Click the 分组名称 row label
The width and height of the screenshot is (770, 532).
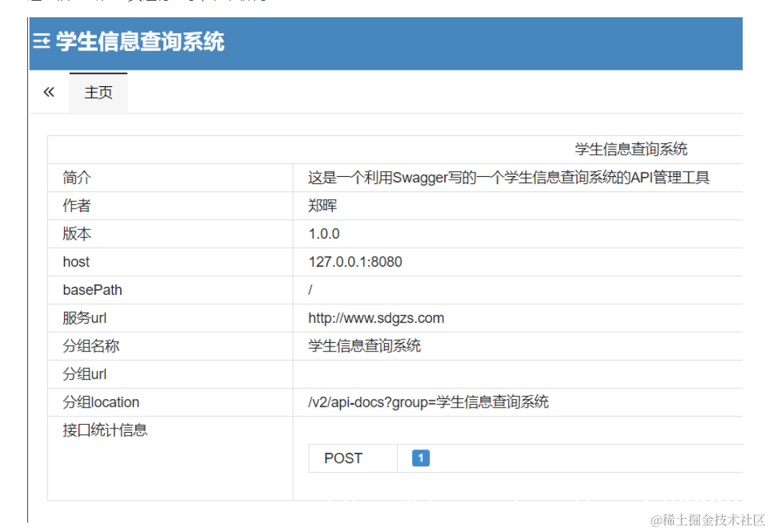(91, 346)
